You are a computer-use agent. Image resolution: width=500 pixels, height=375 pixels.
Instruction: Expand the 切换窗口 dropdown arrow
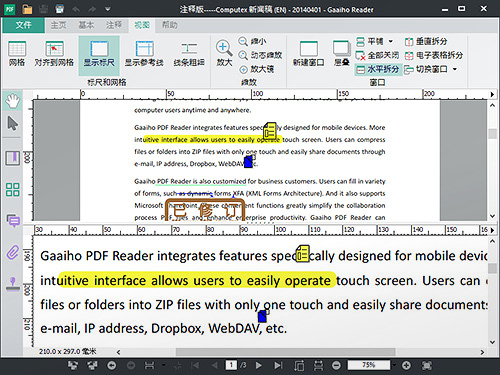(455, 69)
